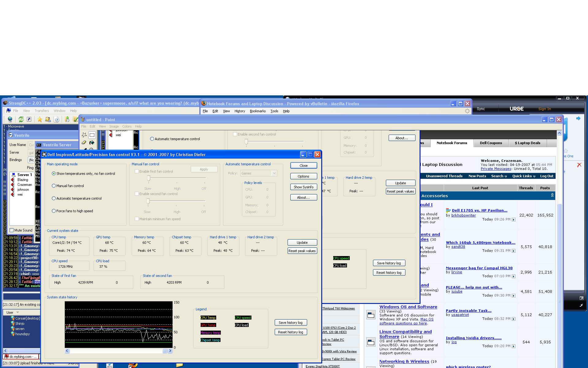The image size is (588, 368).
Task: Click user icon for Corsair[desktop] in StrongDC++
Action: point(13,318)
